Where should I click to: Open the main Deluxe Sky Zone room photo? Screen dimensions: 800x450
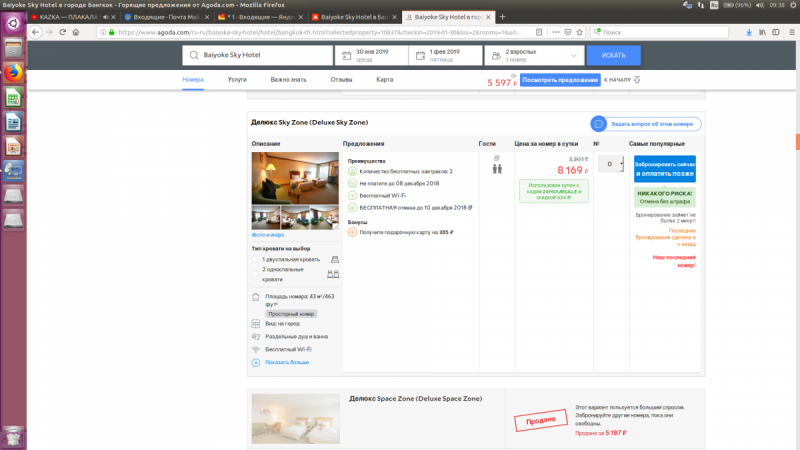coord(295,178)
